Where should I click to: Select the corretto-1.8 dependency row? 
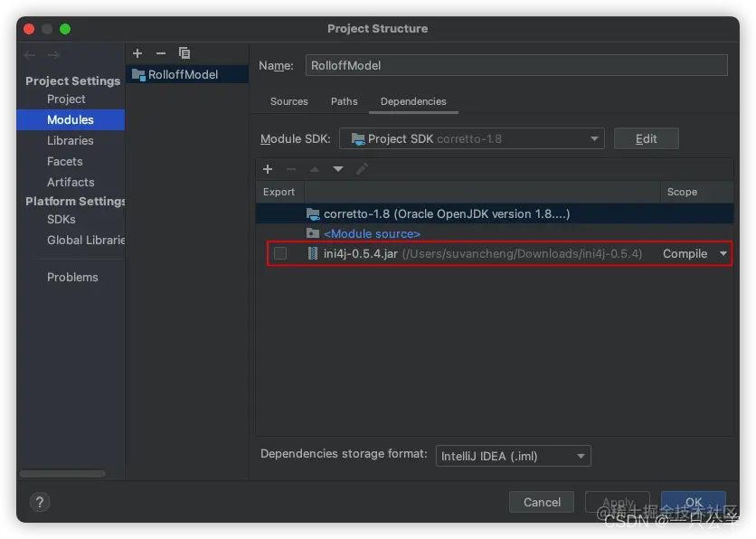pyautogui.click(x=495, y=213)
